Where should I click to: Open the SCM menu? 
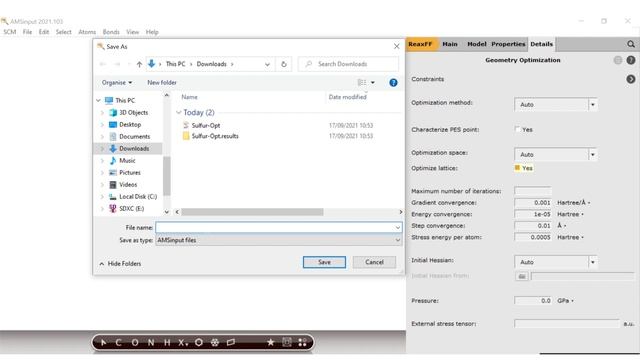click(x=9, y=32)
